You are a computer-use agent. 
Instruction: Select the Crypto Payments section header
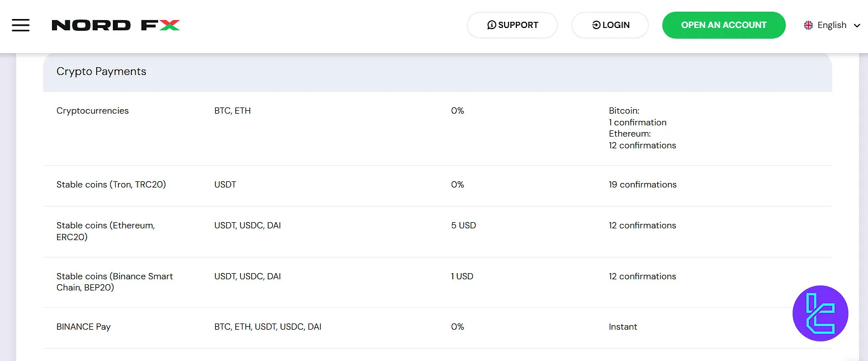click(x=101, y=72)
